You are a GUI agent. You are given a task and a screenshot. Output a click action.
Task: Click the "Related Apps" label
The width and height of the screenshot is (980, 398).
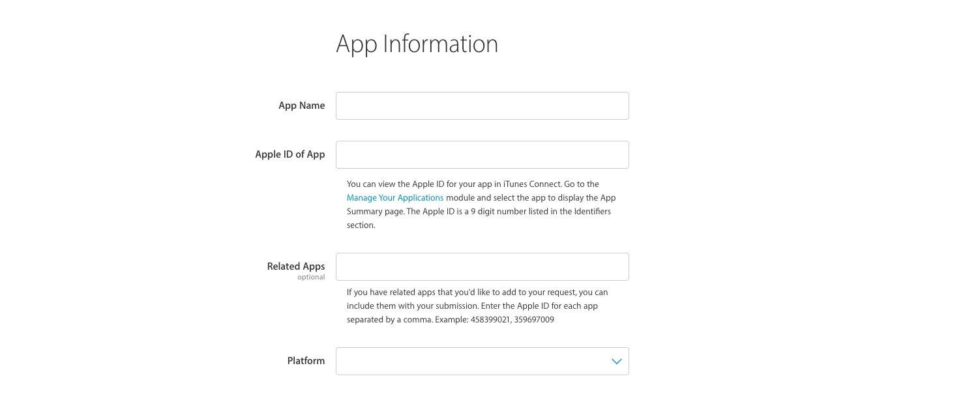point(296,266)
